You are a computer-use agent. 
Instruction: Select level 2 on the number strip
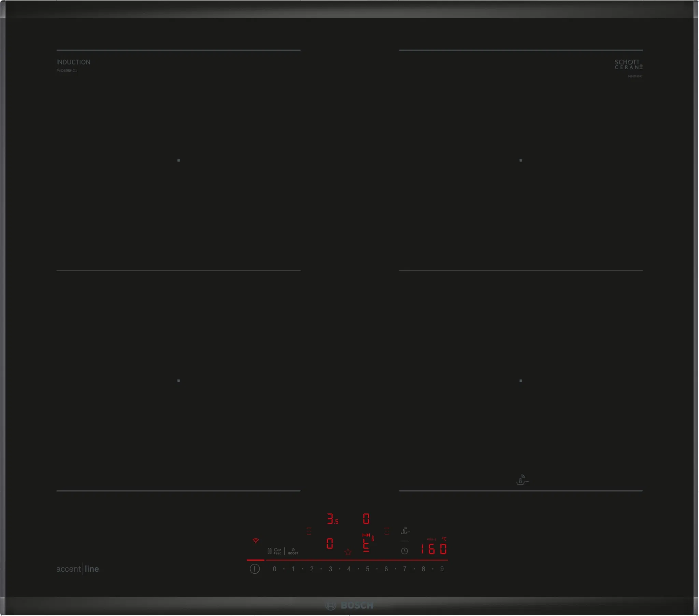click(x=312, y=569)
